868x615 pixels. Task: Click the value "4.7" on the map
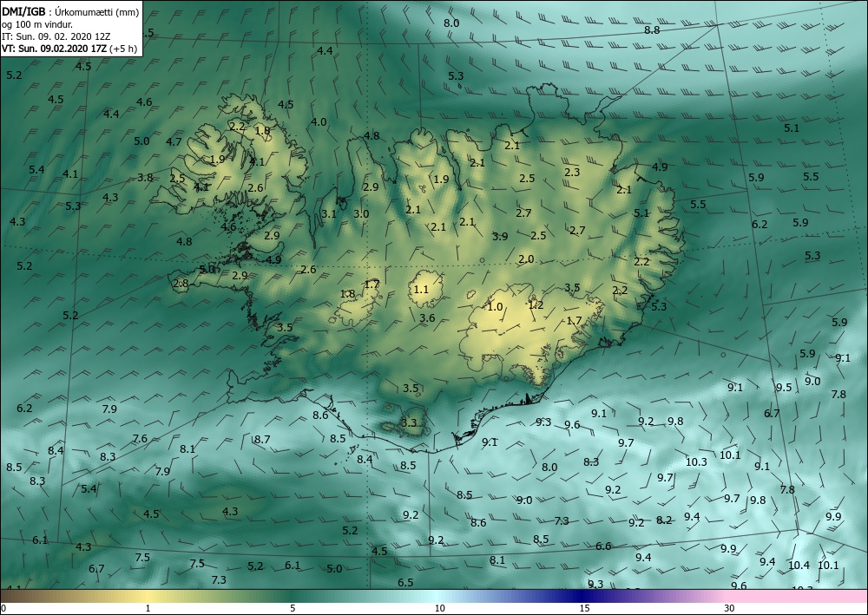tap(174, 141)
